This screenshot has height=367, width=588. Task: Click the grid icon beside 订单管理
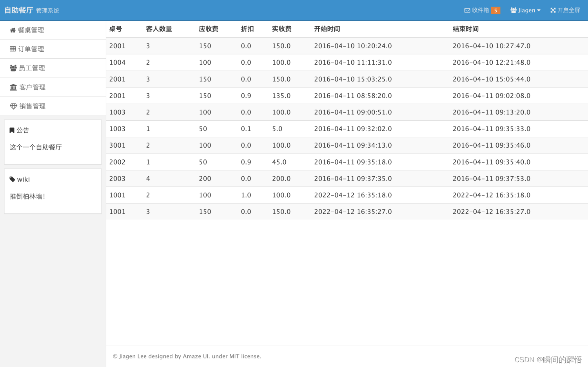(x=12, y=49)
